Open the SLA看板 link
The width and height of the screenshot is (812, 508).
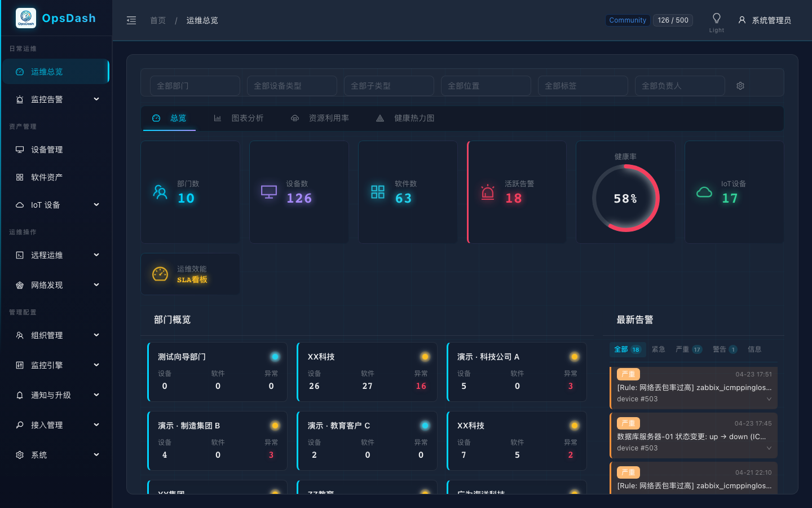coord(192,279)
